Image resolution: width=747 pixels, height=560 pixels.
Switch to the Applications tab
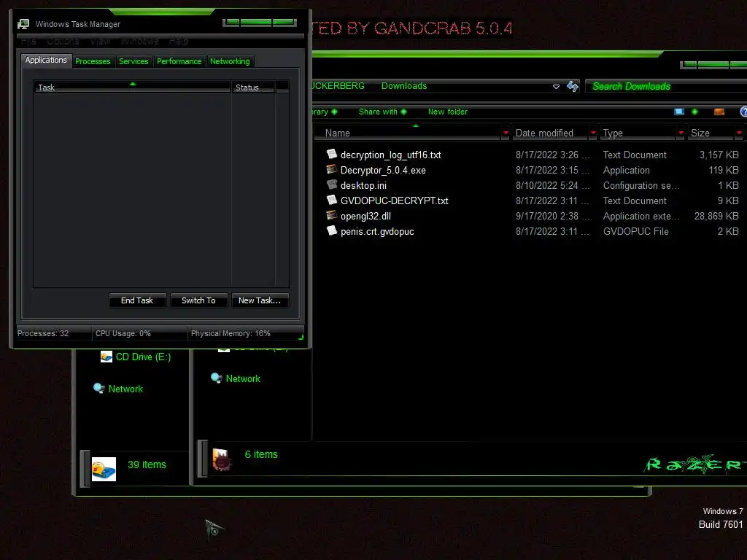coord(46,61)
